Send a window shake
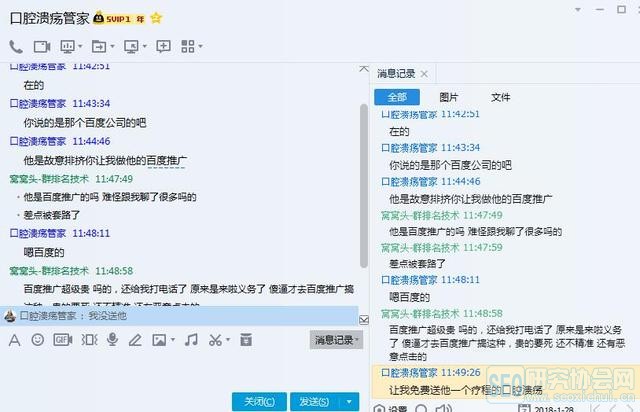 (x=89, y=340)
